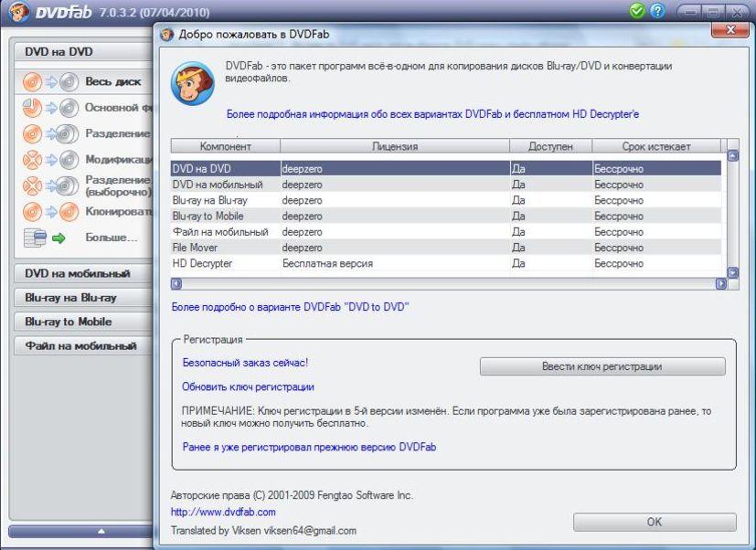Confirm the dialog with OK button
This screenshot has height=550, width=756.
pyautogui.click(x=655, y=522)
